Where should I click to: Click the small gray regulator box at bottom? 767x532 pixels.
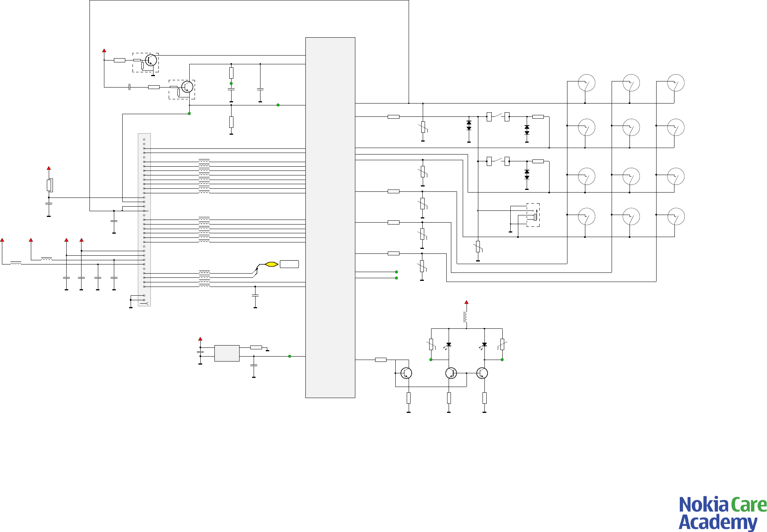227,353
